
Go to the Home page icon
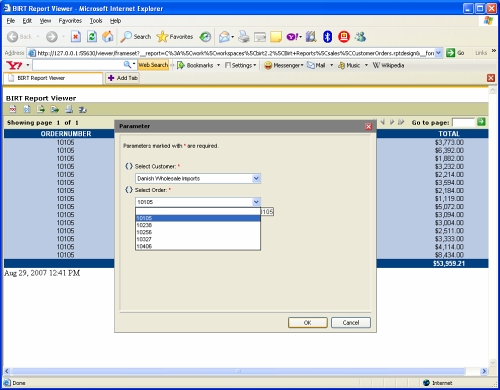point(107,36)
